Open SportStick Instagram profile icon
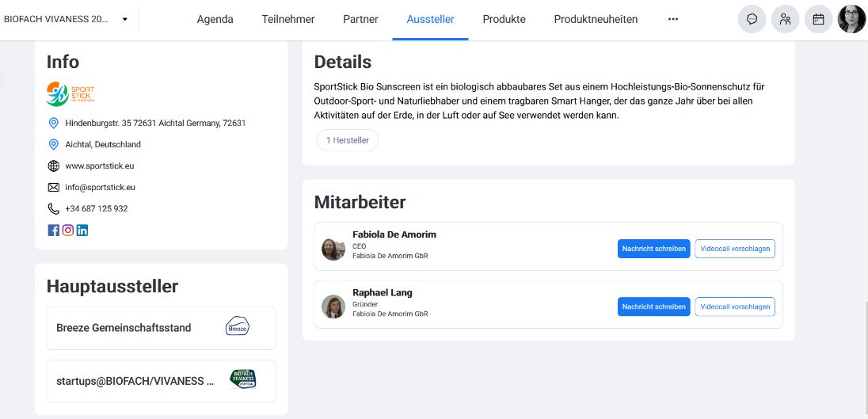 coord(68,230)
